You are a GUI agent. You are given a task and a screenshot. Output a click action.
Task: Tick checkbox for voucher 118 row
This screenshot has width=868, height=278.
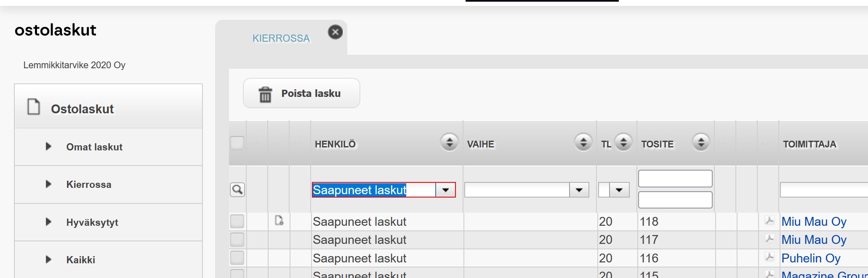[x=237, y=221]
